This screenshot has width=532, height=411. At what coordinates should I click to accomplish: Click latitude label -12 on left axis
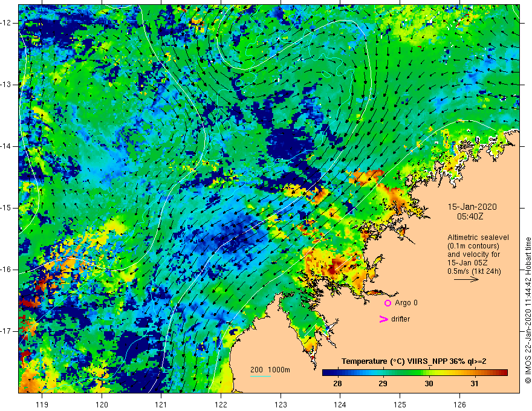(x=7, y=23)
